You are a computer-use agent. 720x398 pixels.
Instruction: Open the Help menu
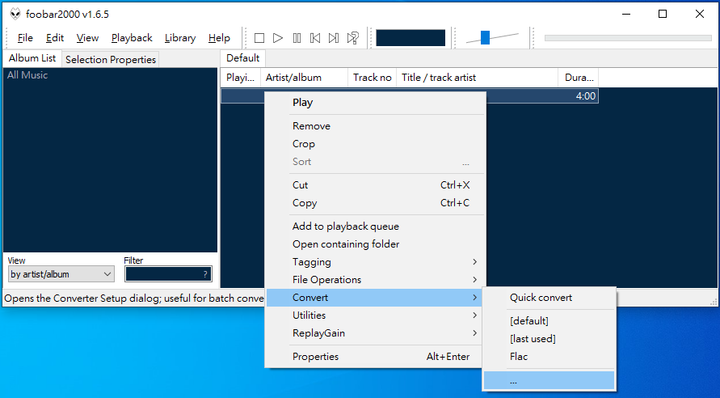point(219,38)
